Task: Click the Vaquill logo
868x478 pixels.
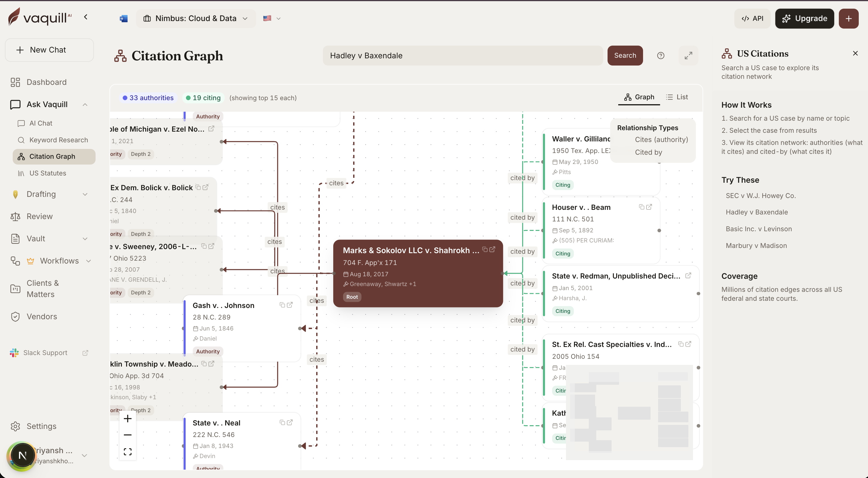Action: 40,17
